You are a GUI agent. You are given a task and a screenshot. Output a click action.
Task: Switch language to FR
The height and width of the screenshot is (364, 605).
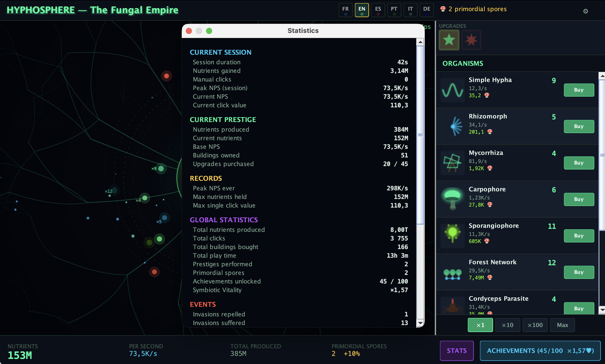(345, 10)
